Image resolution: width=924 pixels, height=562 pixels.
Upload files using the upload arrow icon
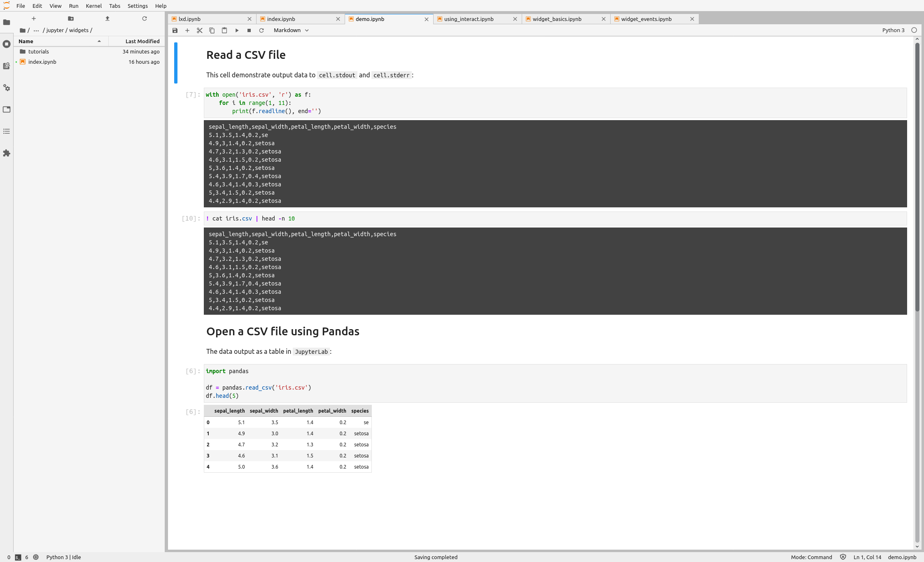(107, 19)
